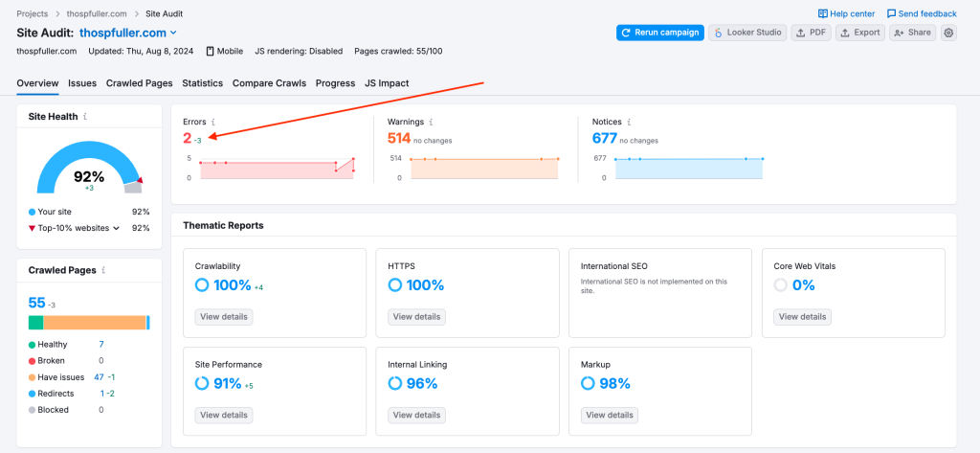
Task: Click the Errors info icon
Action: 213,122
